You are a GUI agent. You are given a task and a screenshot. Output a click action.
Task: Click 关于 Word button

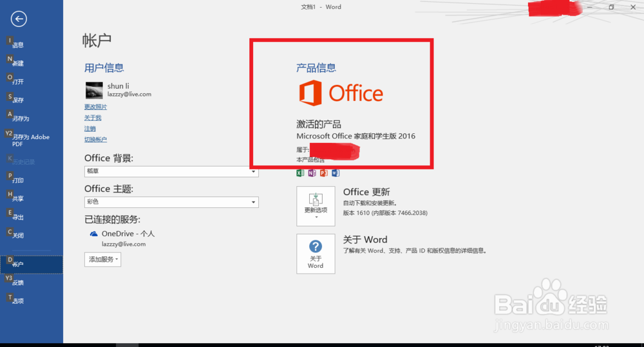pos(316,254)
